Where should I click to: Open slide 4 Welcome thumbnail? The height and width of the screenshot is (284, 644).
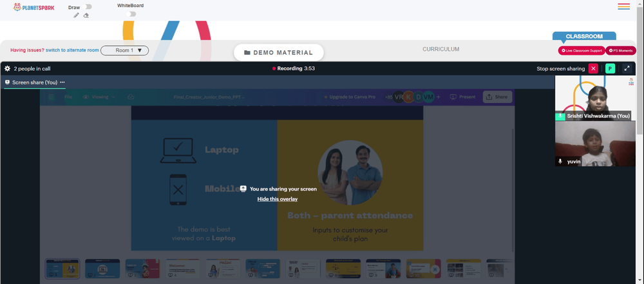point(183,269)
